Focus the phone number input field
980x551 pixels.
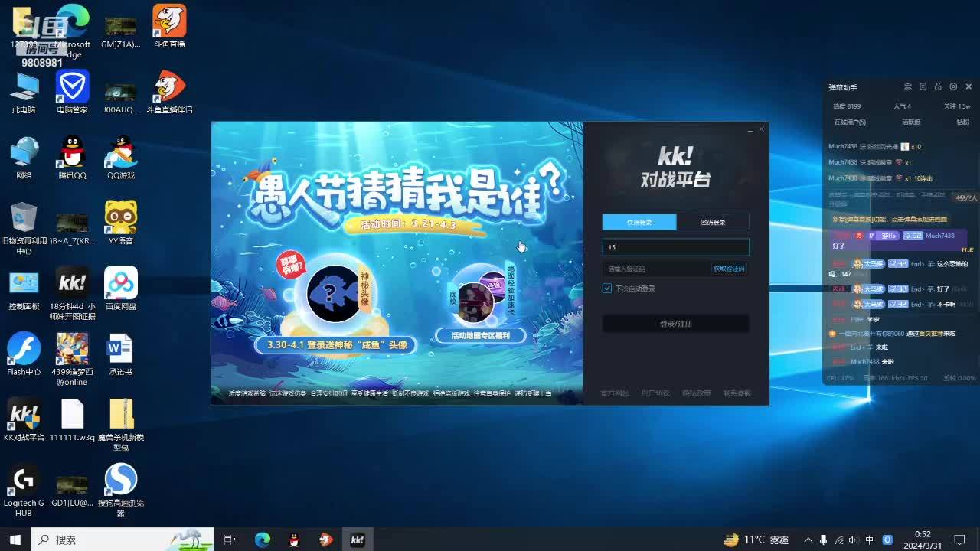pyautogui.click(x=676, y=247)
